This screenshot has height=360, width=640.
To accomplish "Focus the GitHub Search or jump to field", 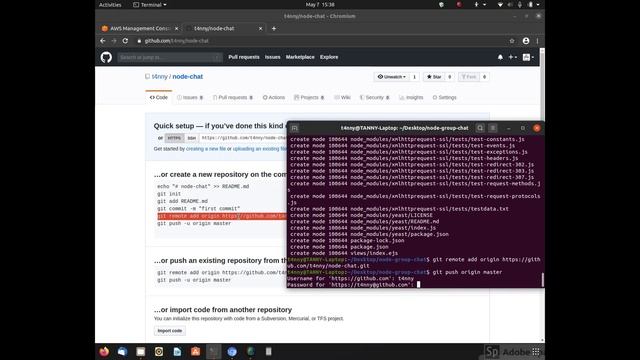I will coord(169,57).
